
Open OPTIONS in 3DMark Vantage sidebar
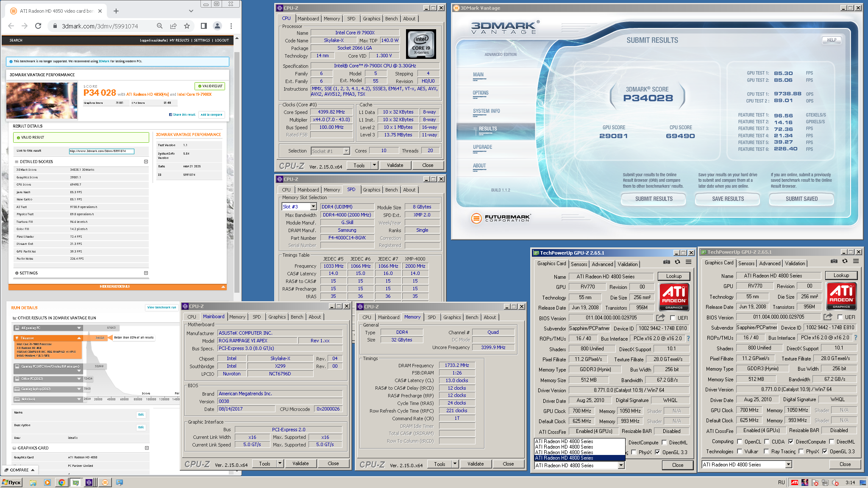(481, 93)
